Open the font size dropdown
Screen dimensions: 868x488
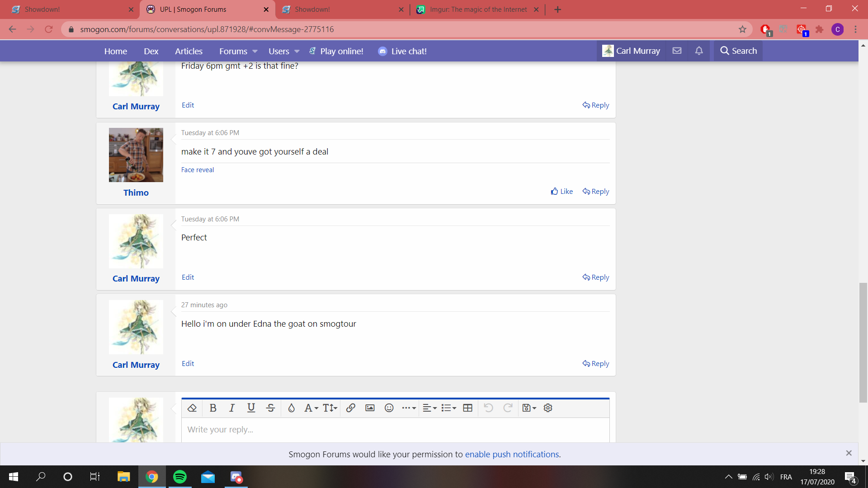point(330,408)
